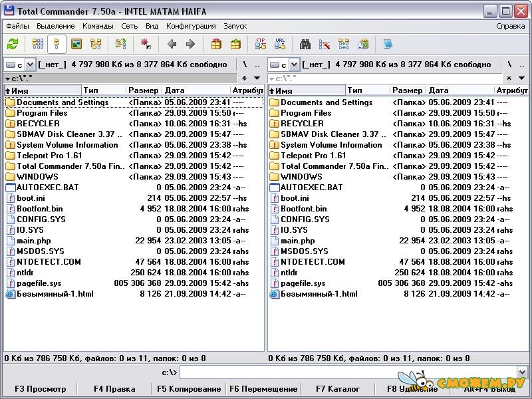This screenshot has width=532, height=399.
Task: Click main.php file icon in right panel
Action: tap(275, 241)
